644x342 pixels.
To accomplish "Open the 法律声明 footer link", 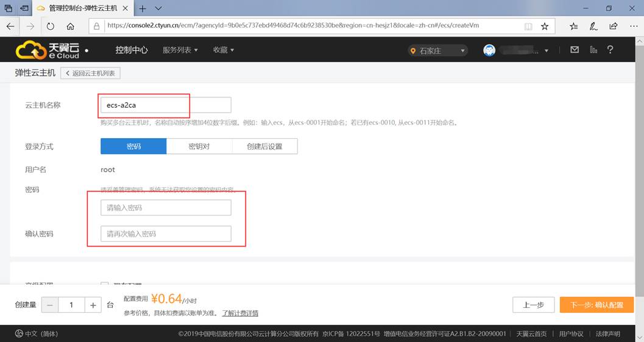I will click(x=608, y=334).
